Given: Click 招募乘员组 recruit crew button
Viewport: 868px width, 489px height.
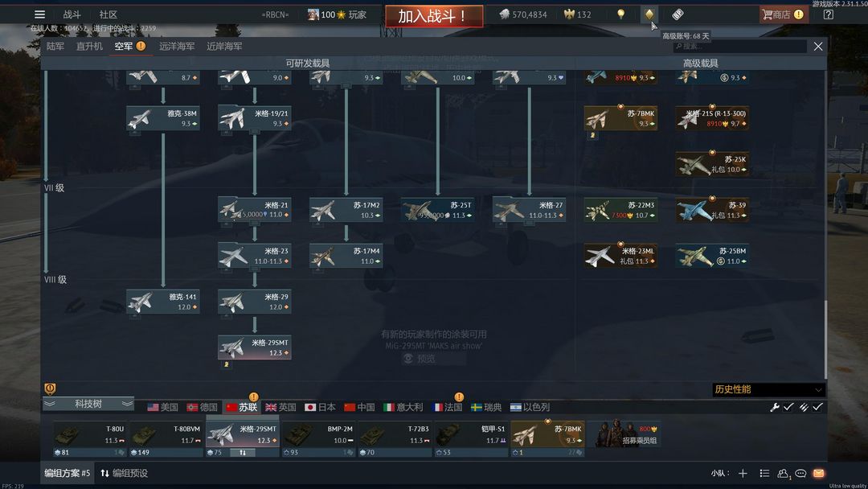Looking at the screenshot, I should 624,435.
